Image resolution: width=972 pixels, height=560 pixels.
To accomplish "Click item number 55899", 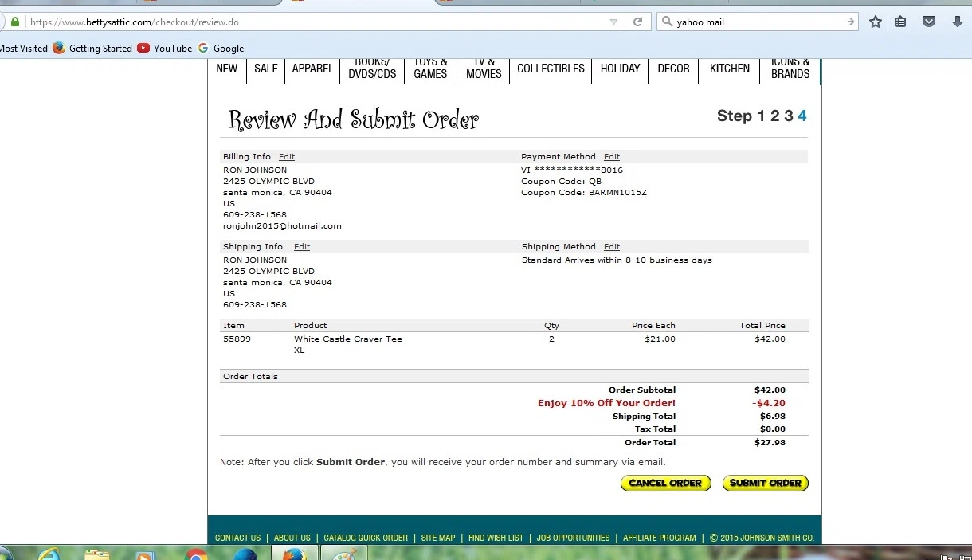I will click(237, 339).
